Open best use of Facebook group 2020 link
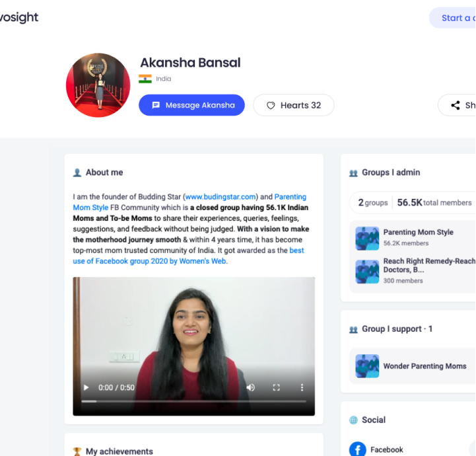Viewport: 476px width, 456px height. point(188,256)
